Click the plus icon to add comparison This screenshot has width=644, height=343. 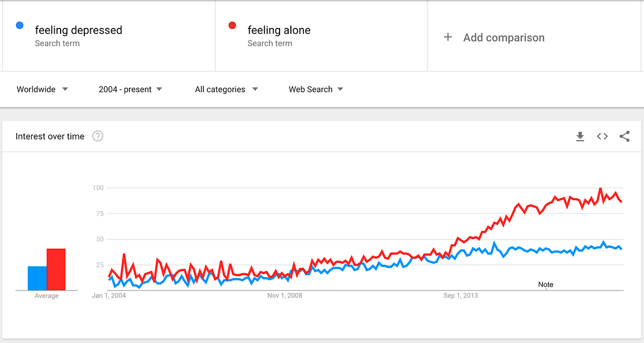click(x=448, y=38)
